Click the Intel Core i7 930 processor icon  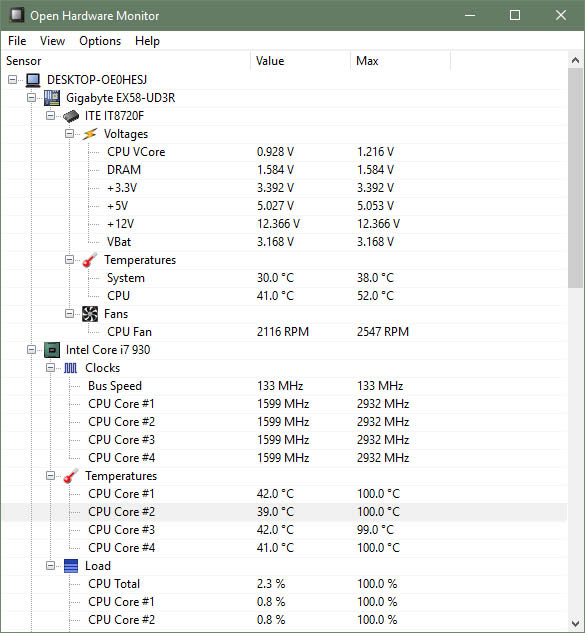[x=52, y=350]
